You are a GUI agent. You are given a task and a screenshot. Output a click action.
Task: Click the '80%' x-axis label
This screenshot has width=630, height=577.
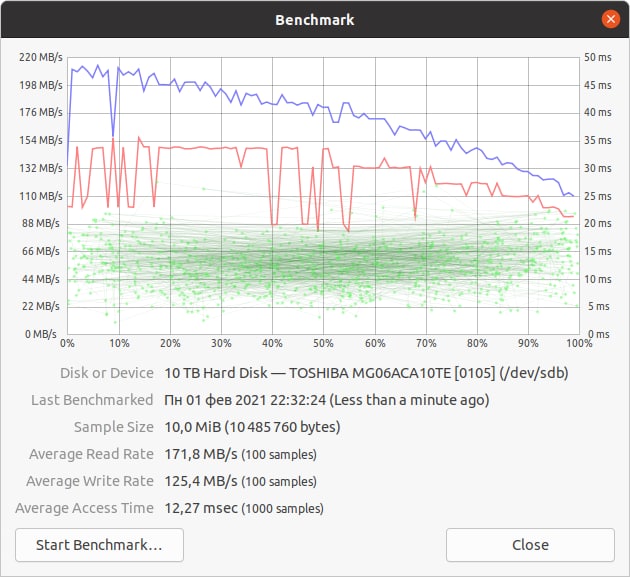[x=477, y=344]
